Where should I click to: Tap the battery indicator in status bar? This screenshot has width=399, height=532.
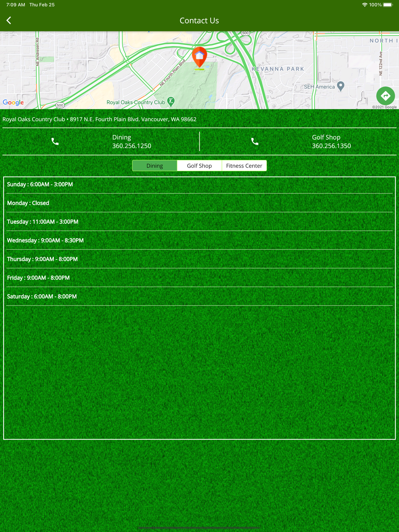coord(388,5)
